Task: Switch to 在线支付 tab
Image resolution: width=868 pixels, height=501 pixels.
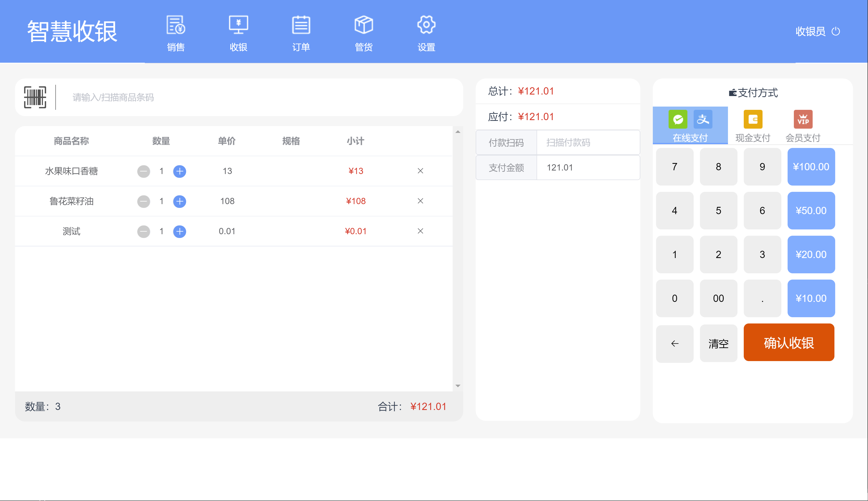Action: [x=690, y=125]
